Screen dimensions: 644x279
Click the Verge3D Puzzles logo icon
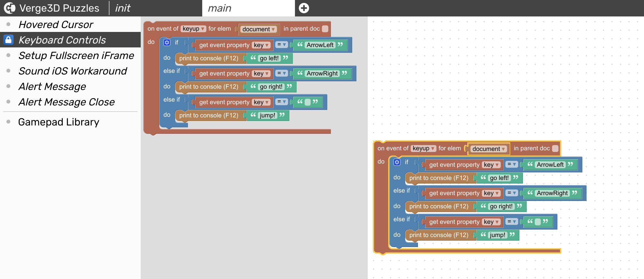pyautogui.click(x=9, y=8)
